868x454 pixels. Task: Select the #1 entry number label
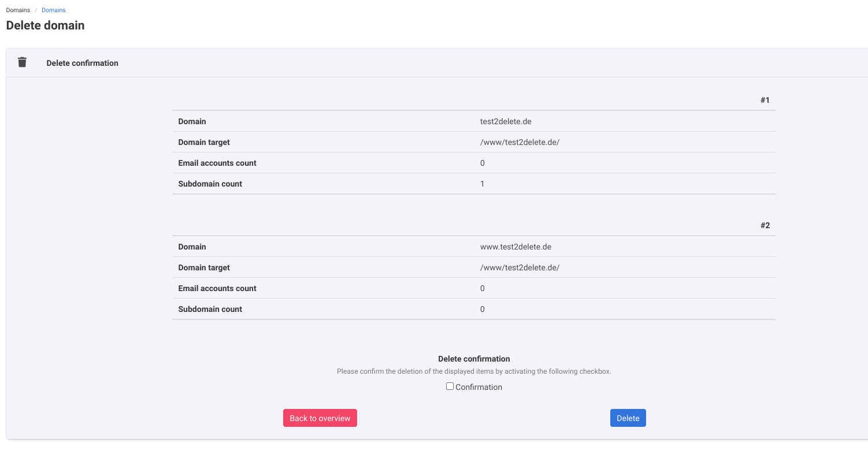click(765, 100)
